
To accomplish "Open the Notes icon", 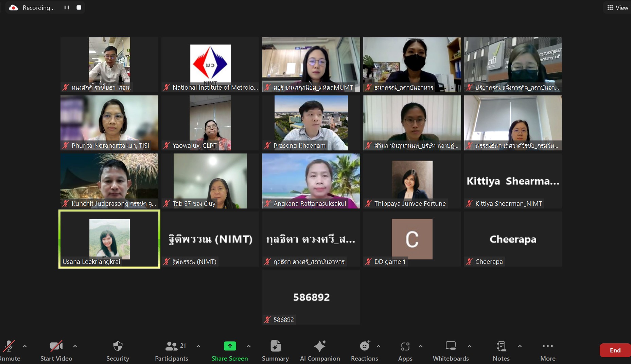I will click(501, 346).
